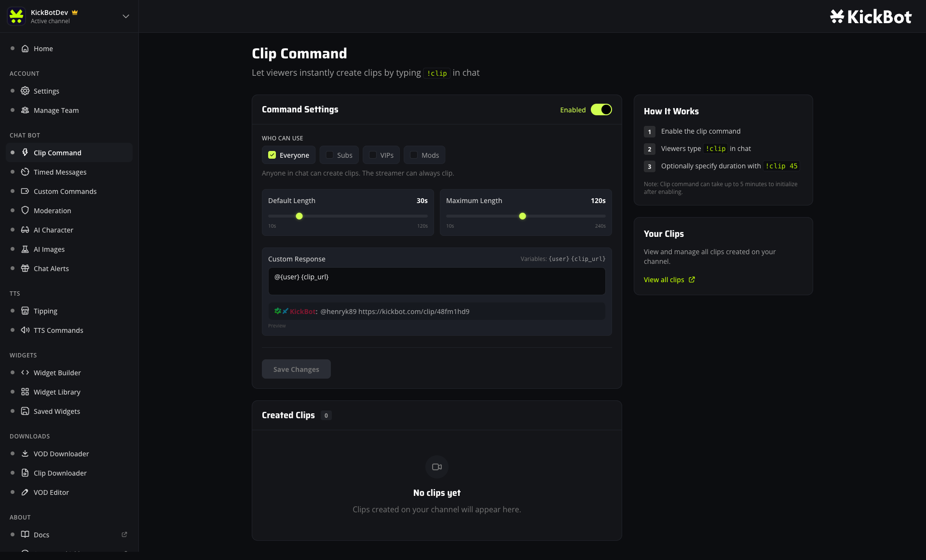
Task: Click the KickBot logo at top right
Action: [871, 17]
